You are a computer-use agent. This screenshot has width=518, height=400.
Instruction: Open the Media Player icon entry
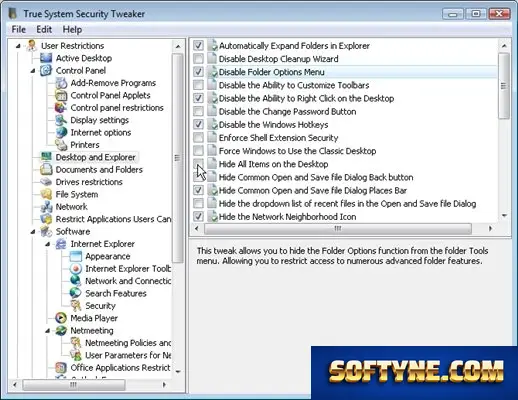pyautogui.click(x=61, y=318)
